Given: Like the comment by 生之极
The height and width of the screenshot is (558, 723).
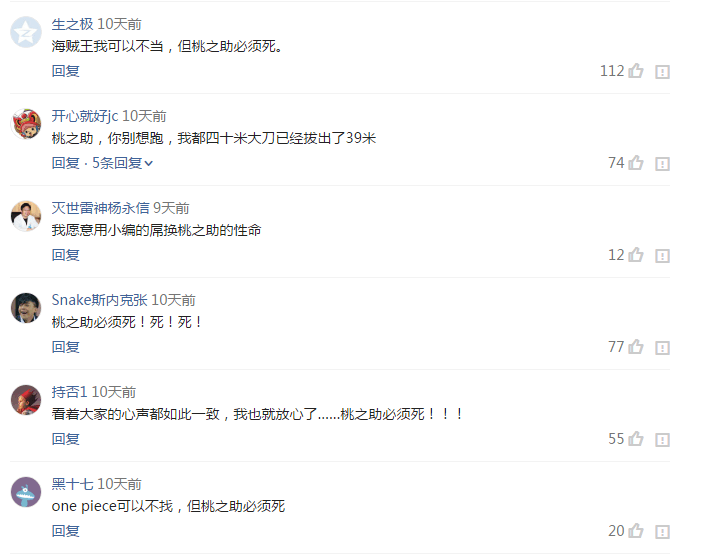Looking at the screenshot, I should tap(636, 71).
